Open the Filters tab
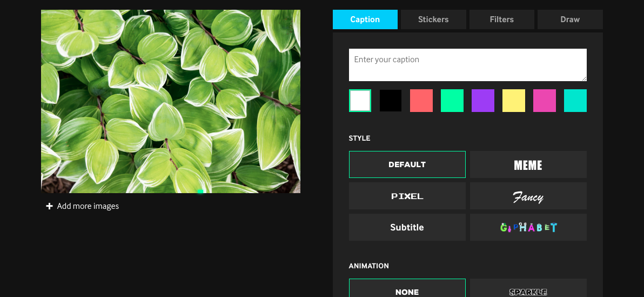 pyautogui.click(x=501, y=19)
